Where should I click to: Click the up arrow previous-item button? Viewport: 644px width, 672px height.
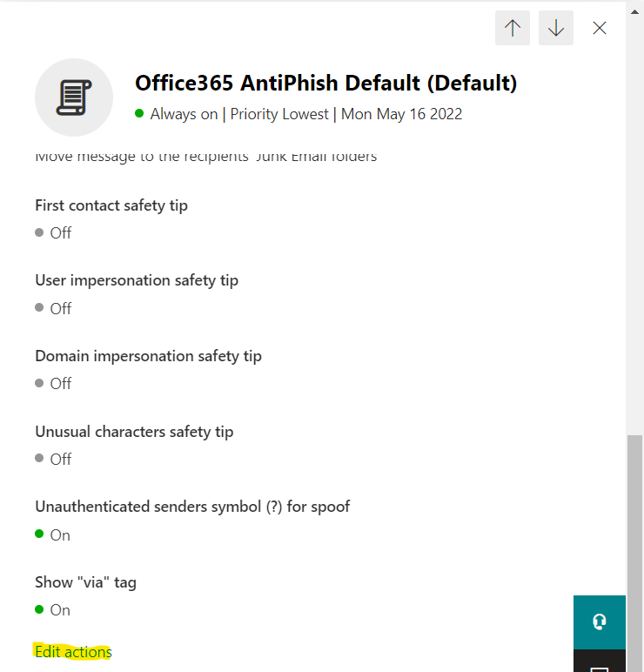pyautogui.click(x=513, y=28)
